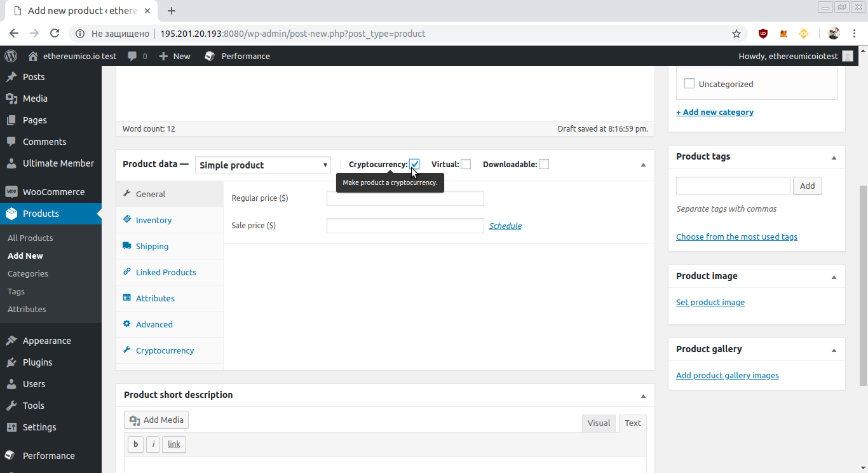868x473 pixels.
Task: Open Performance cube icon in admin bar
Action: click(210, 56)
